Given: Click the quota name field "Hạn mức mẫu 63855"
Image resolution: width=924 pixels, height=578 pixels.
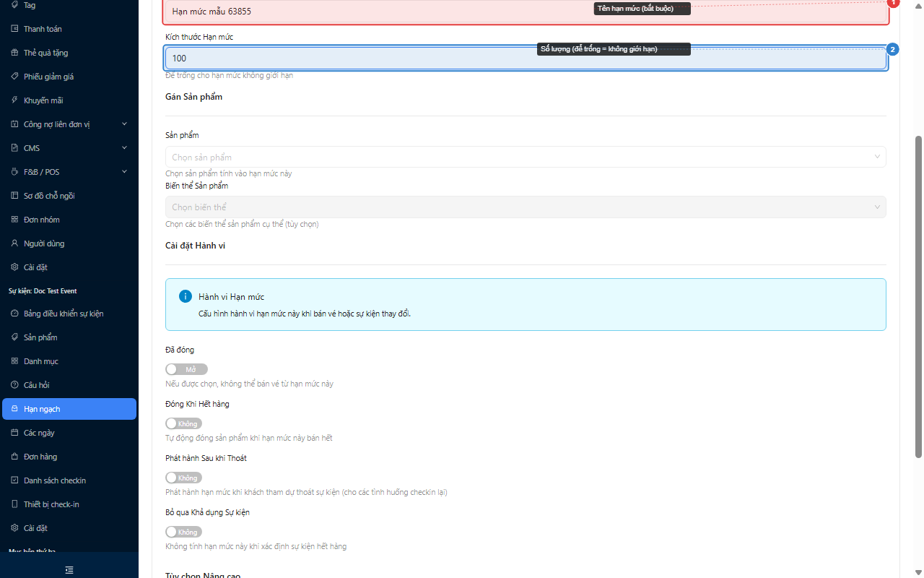Looking at the screenshot, I should pyautogui.click(x=526, y=12).
